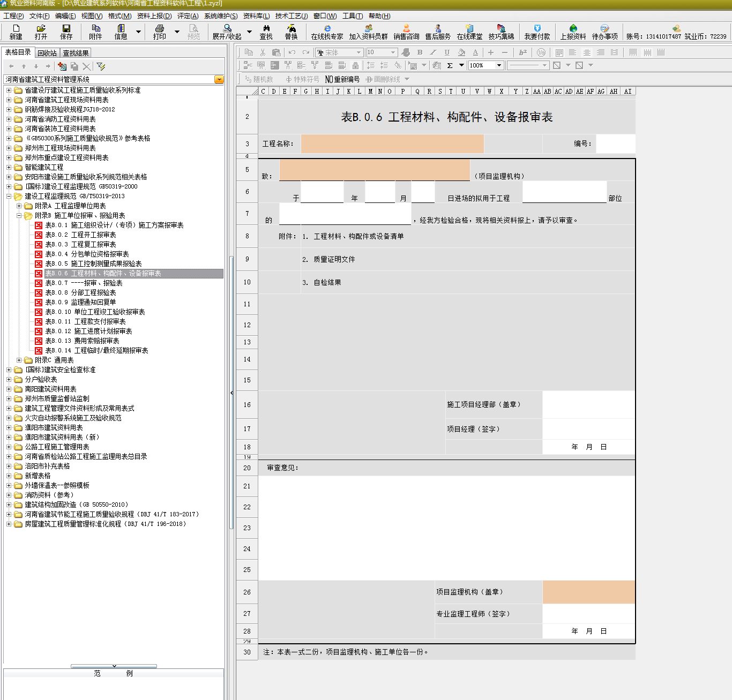Click 我要付款 payment icon

click(x=537, y=32)
